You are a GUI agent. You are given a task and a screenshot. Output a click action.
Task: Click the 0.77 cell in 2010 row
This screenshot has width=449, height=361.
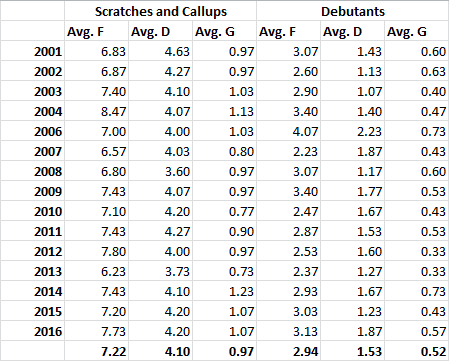tap(224, 211)
